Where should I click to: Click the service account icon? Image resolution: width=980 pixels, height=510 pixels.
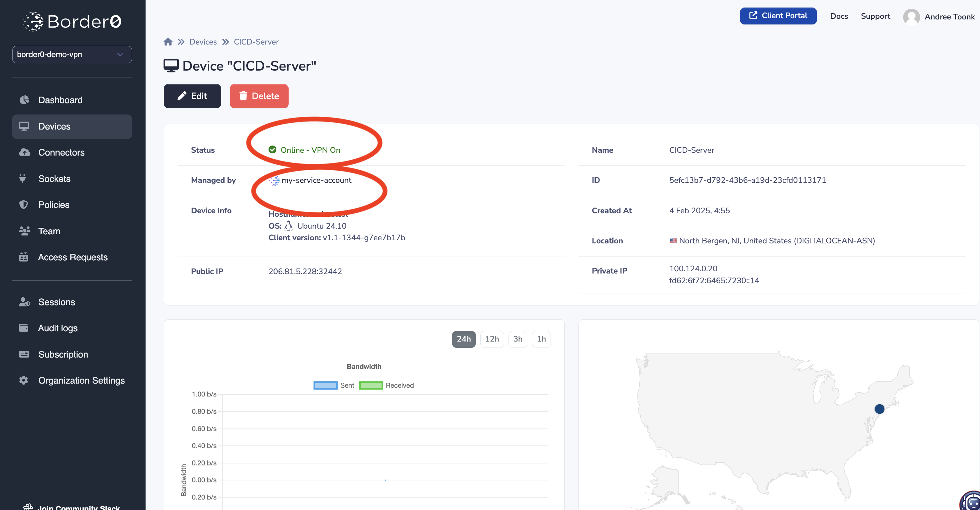point(274,180)
